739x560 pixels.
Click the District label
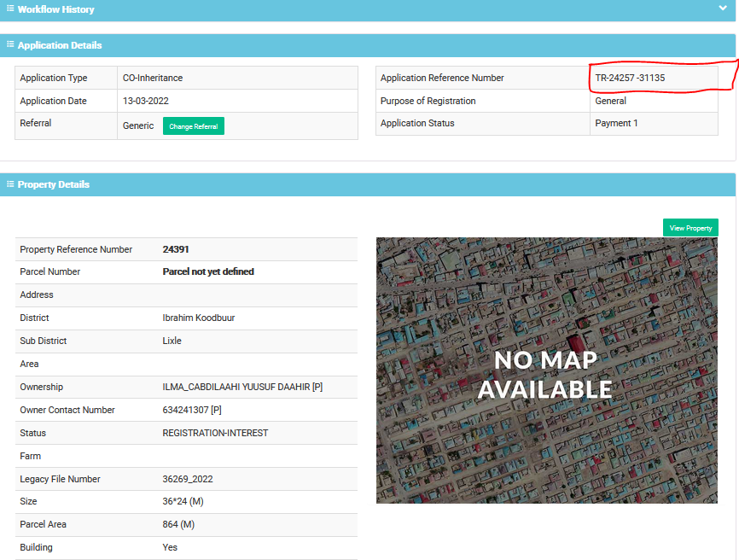tap(34, 318)
